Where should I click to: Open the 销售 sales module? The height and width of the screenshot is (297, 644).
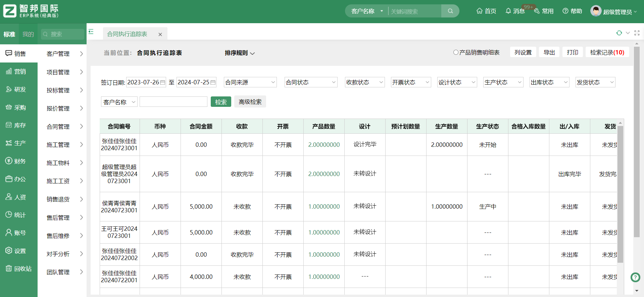point(18,53)
